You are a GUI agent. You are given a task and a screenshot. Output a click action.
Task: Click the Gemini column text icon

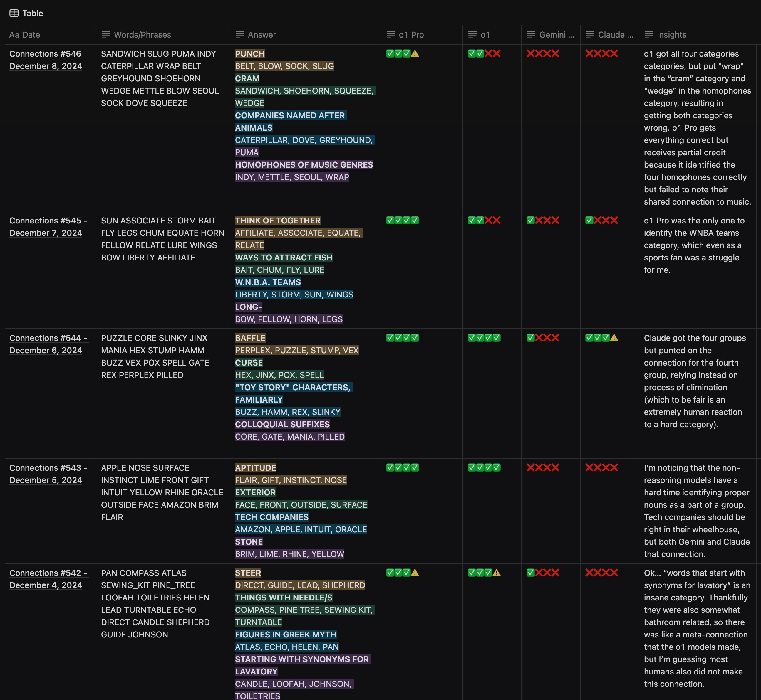(x=531, y=35)
